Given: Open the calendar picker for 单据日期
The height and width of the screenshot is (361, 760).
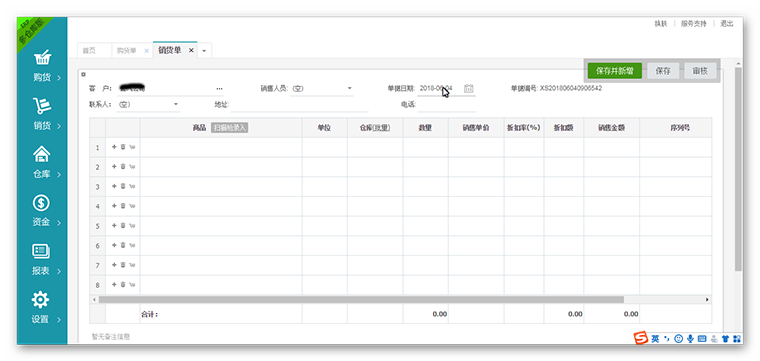Looking at the screenshot, I should pos(468,88).
